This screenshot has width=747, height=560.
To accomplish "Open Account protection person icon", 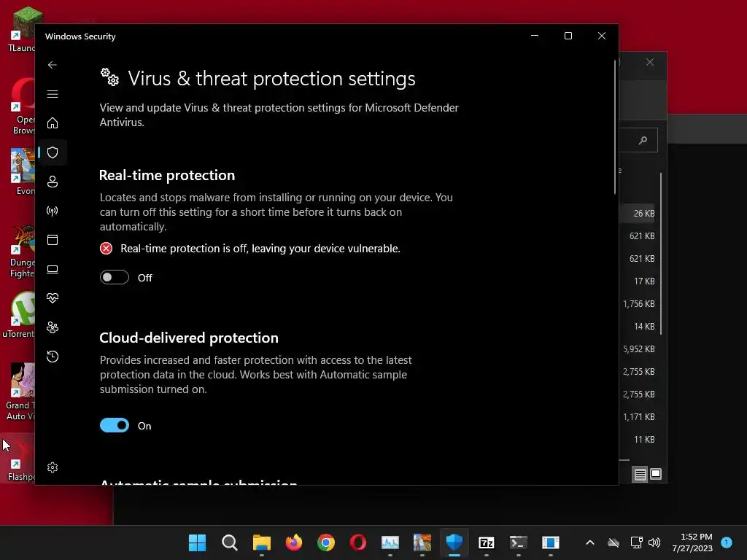I will click(53, 182).
